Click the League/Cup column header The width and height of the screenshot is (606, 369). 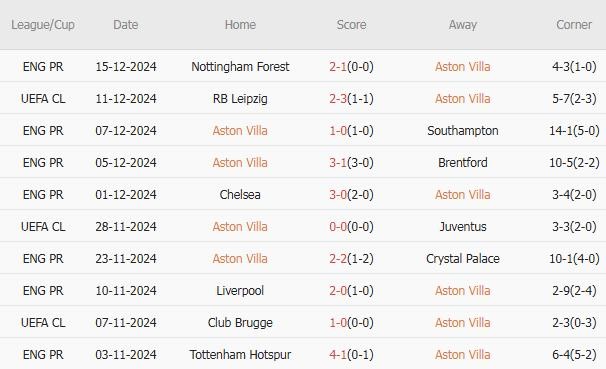pyautogui.click(x=43, y=25)
